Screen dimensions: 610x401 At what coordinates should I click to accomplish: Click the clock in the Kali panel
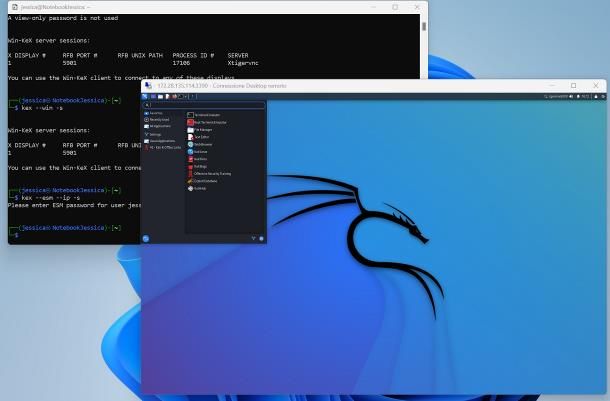click(x=585, y=96)
